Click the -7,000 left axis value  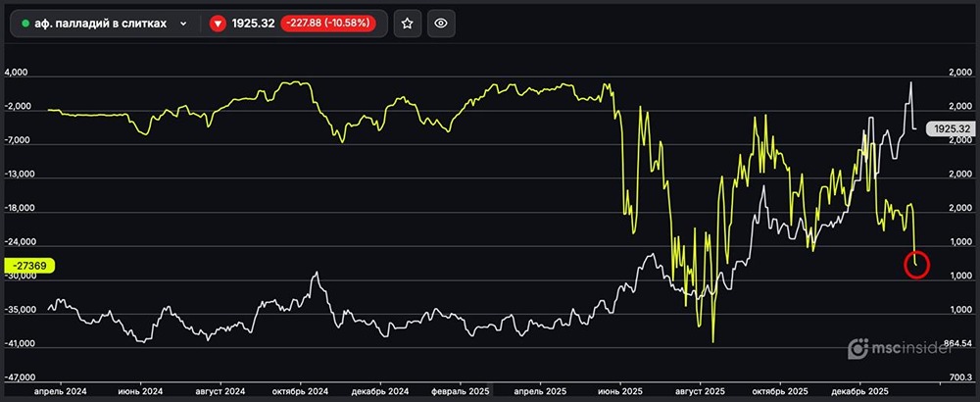coord(17,140)
